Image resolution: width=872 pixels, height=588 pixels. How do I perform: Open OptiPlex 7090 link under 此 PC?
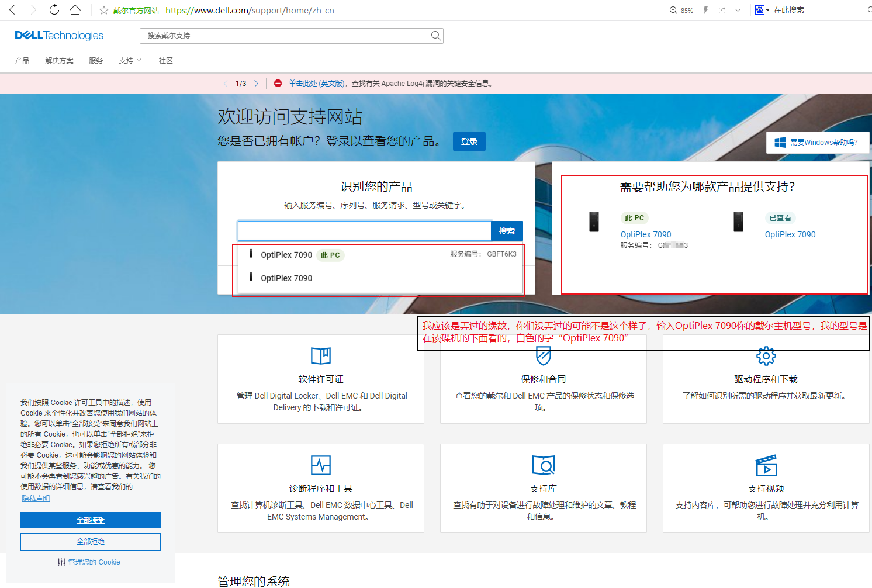coord(646,234)
